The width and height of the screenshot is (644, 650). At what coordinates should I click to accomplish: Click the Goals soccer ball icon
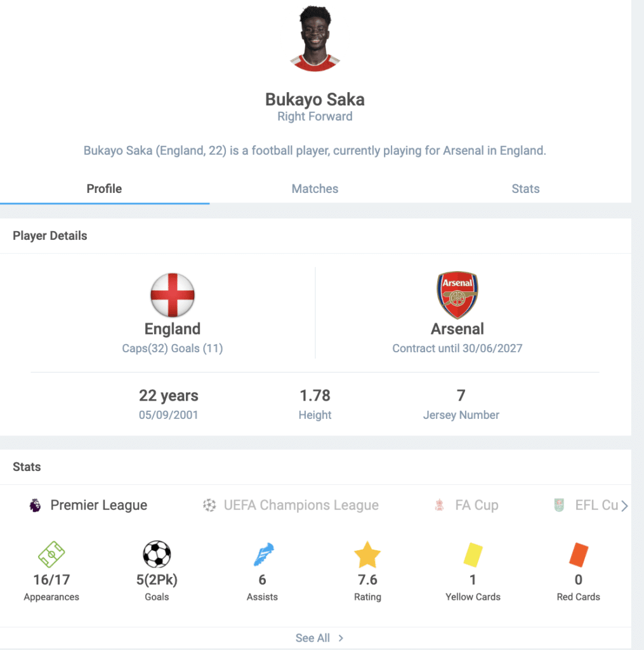tap(157, 554)
